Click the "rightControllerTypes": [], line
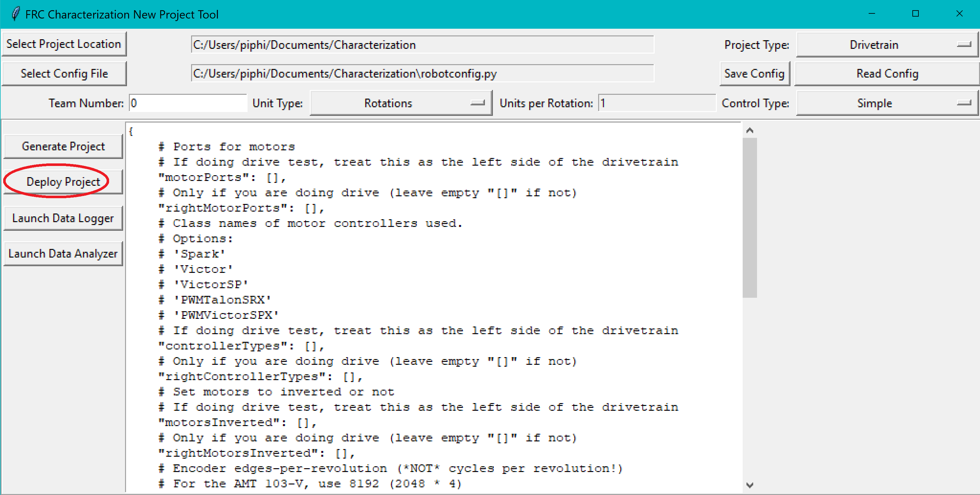 point(260,377)
